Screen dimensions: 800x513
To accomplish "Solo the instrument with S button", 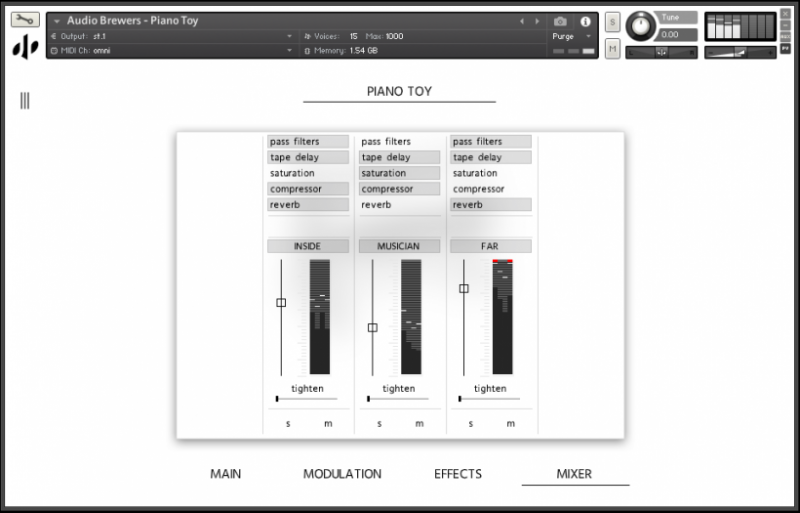I will pyautogui.click(x=612, y=22).
